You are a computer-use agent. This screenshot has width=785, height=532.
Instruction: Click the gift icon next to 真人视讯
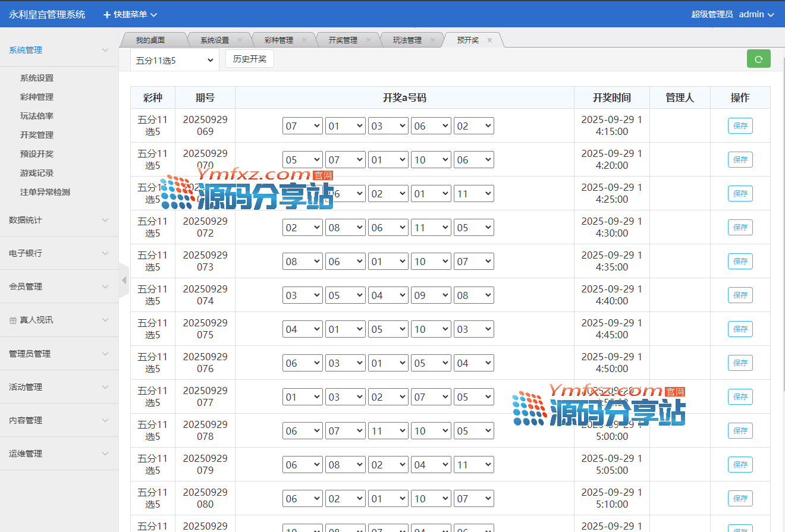(13, 320)
